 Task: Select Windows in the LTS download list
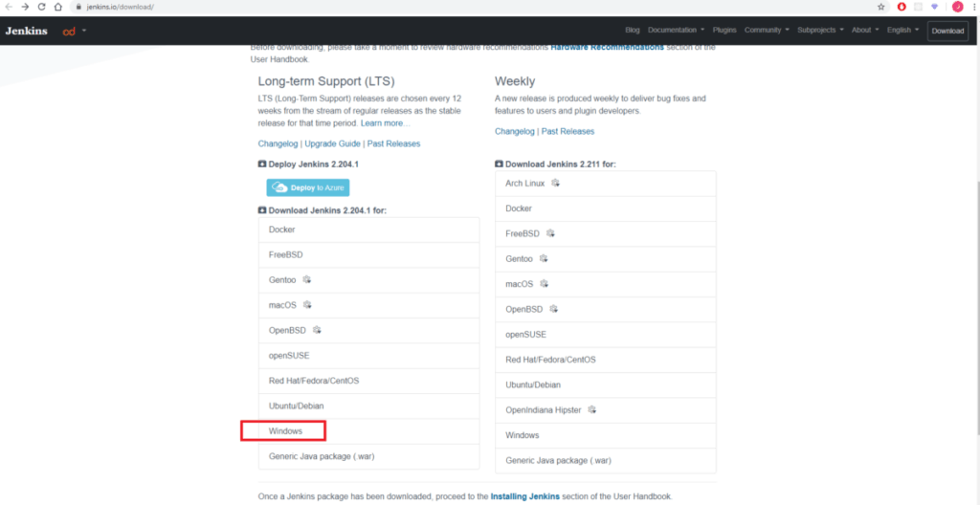[x=285, y=431]
